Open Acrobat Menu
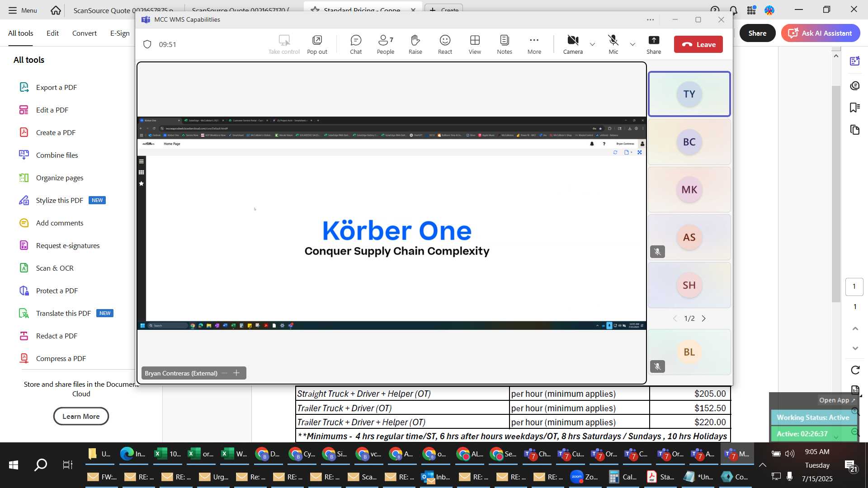The image size is (868, 488). pyautogui.click(x=23, y=10)
